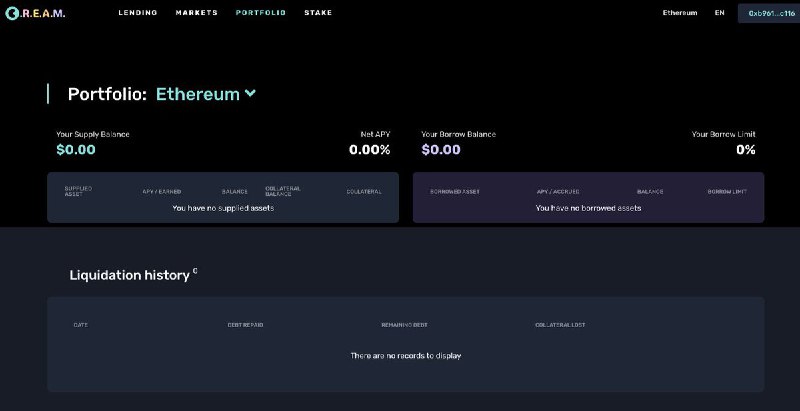Click the Borrowed Asset column header
Image resolution: width=800 pixels, height=411 pixels.
455,192
